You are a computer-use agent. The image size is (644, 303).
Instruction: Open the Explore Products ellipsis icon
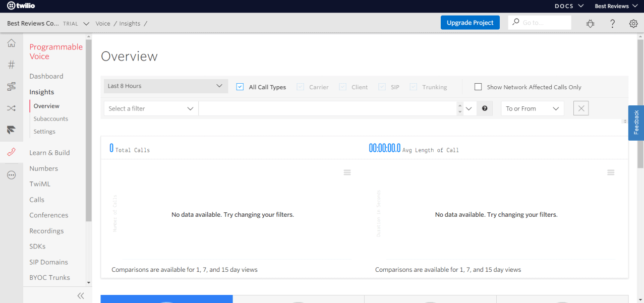[11, 175]
